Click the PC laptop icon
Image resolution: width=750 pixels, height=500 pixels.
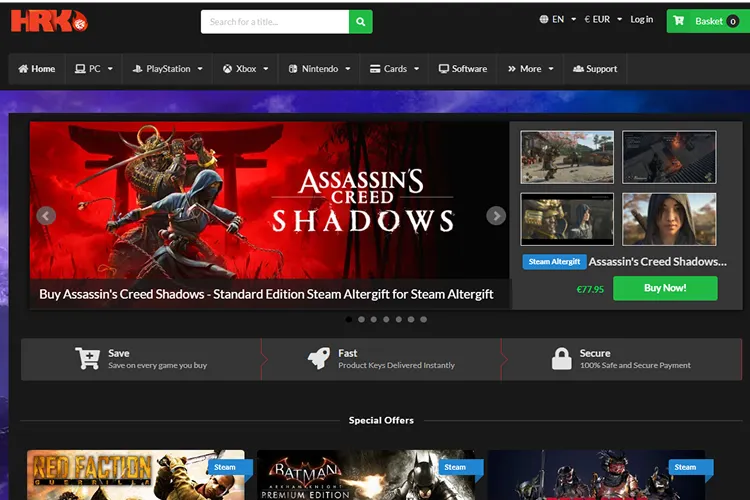(80, 69)
